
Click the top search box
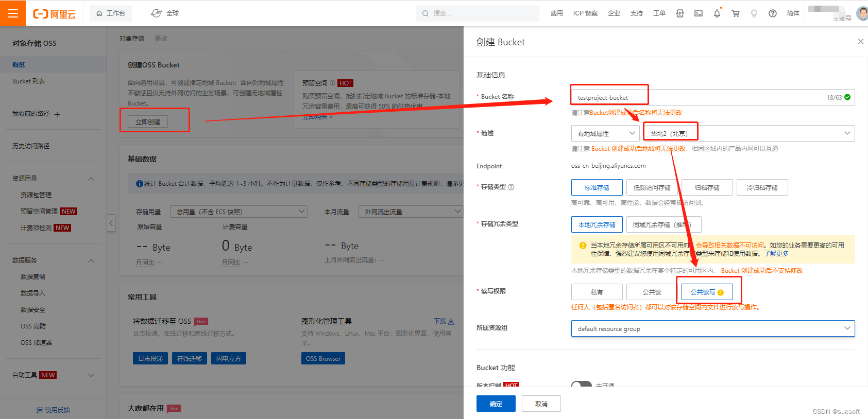(x=478, y=13)
